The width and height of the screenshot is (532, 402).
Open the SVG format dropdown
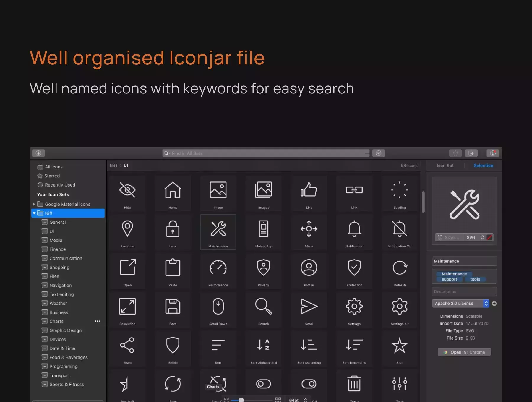click(x=475, y=237)
